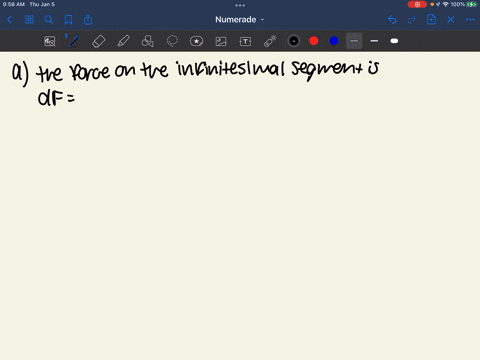Open the thumbnail grid view
This screenshot has width=480, height=360.
29,20
